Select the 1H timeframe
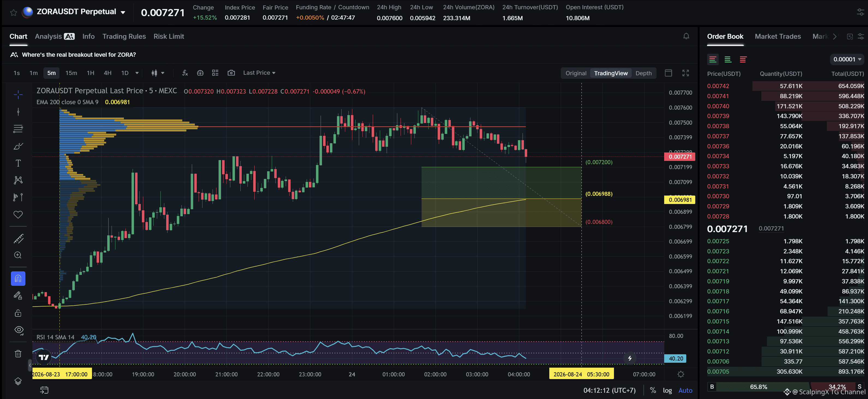The image size is (868, 399). (90, 73)
